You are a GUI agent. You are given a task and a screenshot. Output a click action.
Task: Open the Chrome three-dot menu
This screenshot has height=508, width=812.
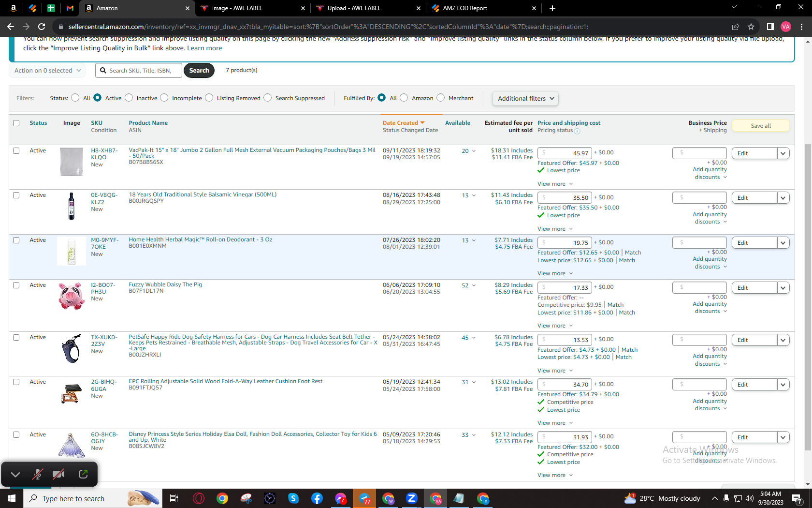(x=801, y=27)
